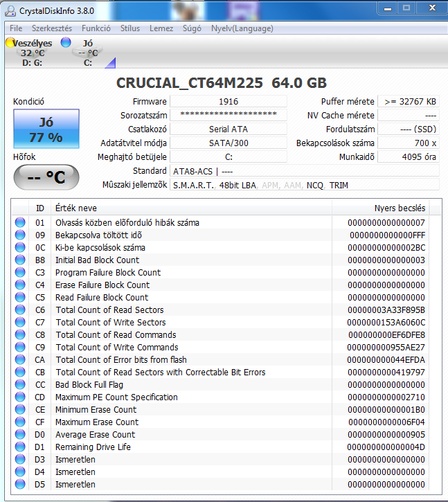
Task: Click the status orb for Program Failure Block Count
Action: pos(20,272)
